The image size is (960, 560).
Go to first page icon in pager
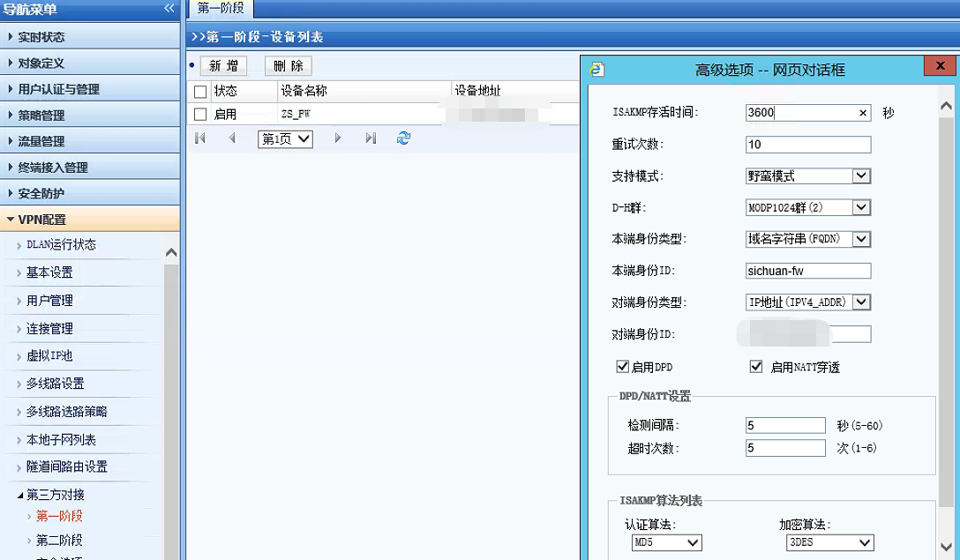pos(199,138)
